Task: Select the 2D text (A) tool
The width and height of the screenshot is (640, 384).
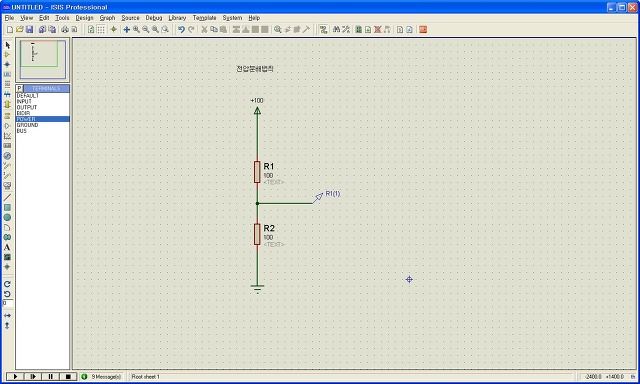Action: point(7,247)
